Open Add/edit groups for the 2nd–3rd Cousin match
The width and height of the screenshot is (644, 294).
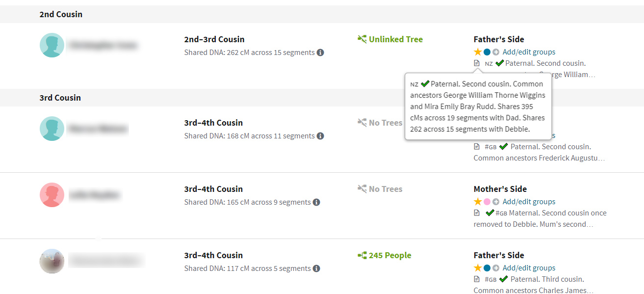click(529, 52)
